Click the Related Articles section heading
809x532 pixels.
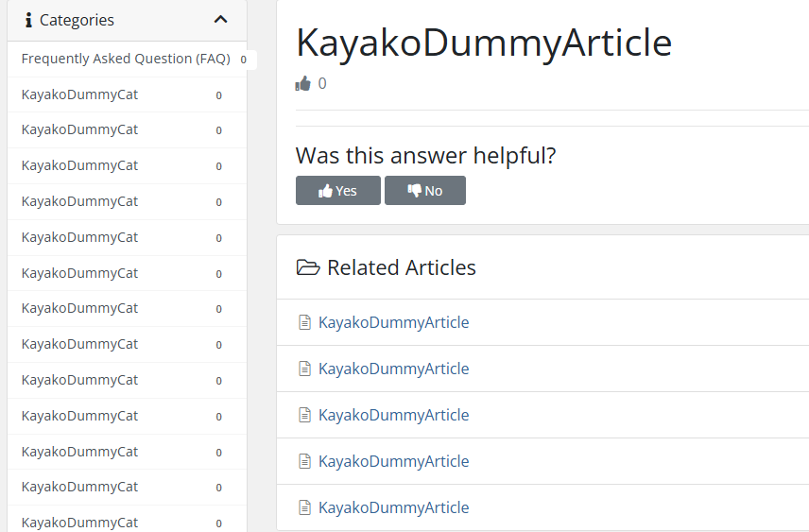coord(401,267)
